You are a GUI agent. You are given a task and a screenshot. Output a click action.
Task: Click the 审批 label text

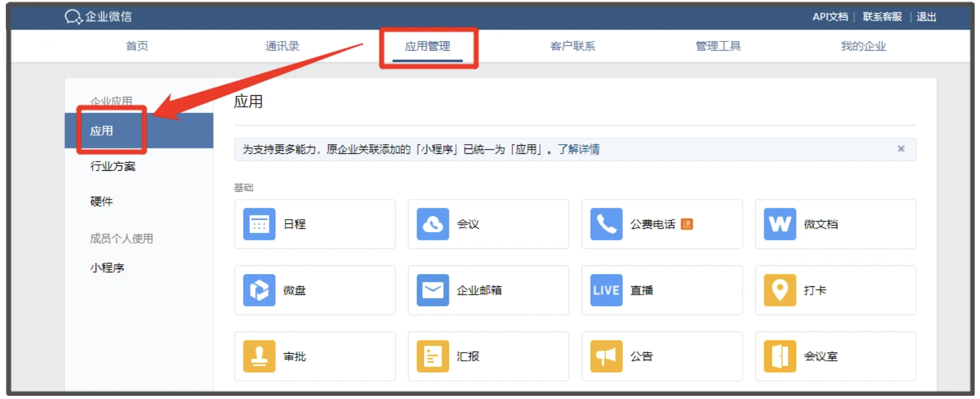[295, 356]
